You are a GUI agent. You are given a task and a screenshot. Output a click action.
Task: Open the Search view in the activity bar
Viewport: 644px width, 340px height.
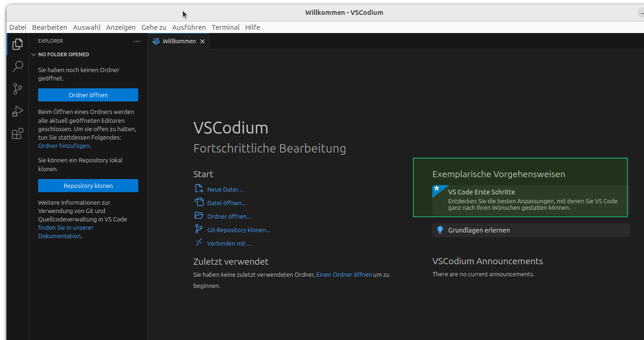click(x=17, y=67)
